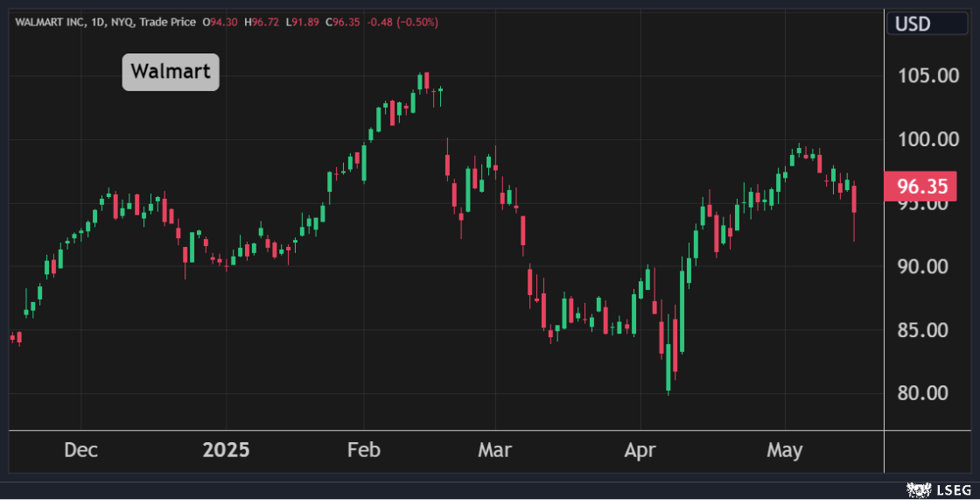The image size is (980, 500).
Task: Jump to Dec on the time axis
Action: tap(81, 451)
